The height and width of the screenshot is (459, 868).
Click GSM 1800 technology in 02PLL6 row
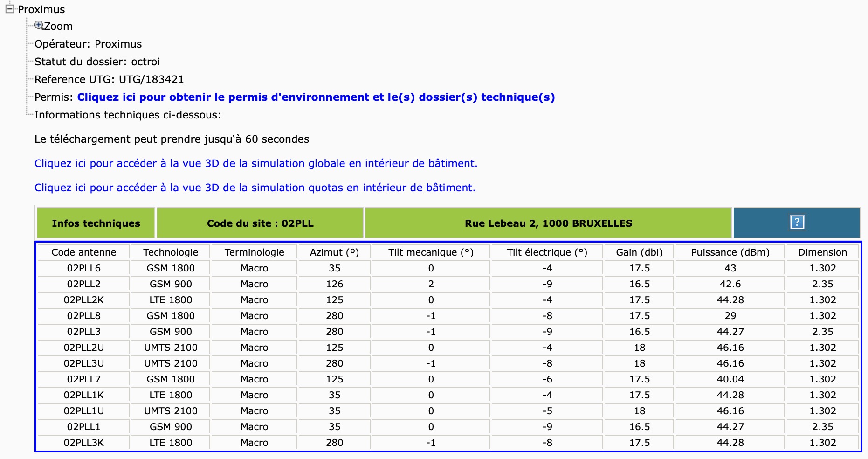coord(171,268)
